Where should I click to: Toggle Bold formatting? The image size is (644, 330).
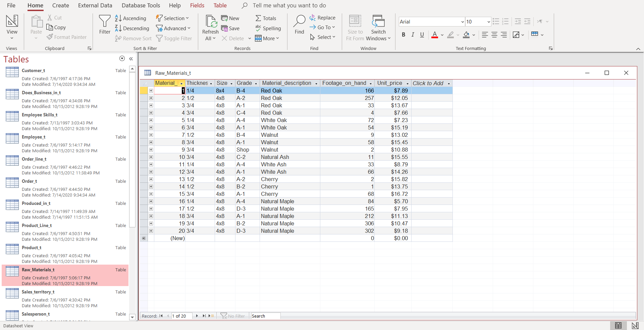404,35
